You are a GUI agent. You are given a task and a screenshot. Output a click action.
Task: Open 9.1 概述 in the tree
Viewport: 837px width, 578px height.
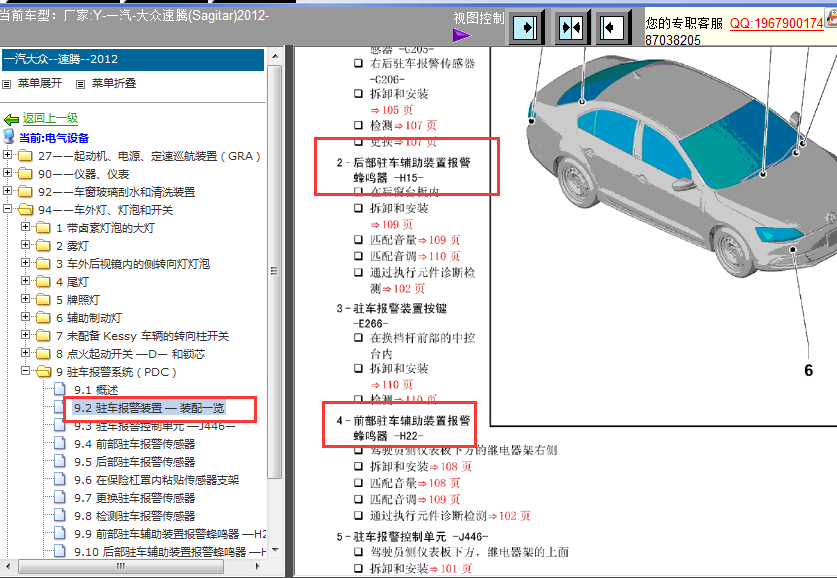96,390
